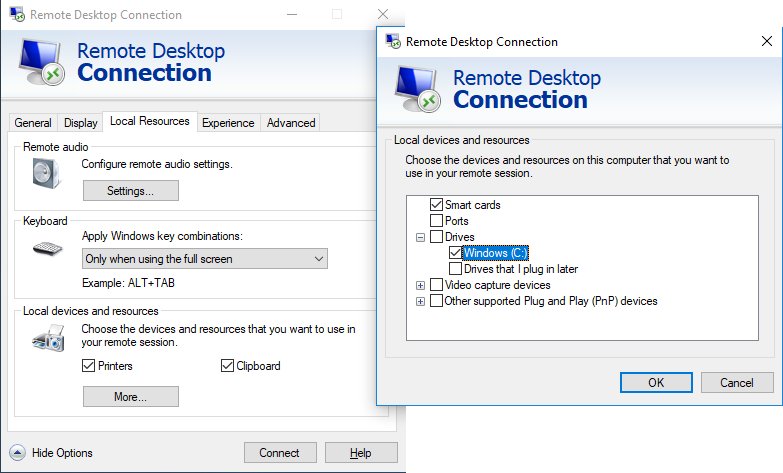Open the Windows key combinations dropdown
The image size is (783, 473).
[x=205, y=259]
